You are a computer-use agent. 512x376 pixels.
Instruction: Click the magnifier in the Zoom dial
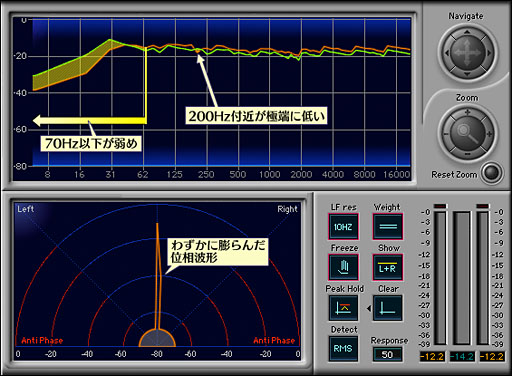pyautogui.click(x=467, y=133)
